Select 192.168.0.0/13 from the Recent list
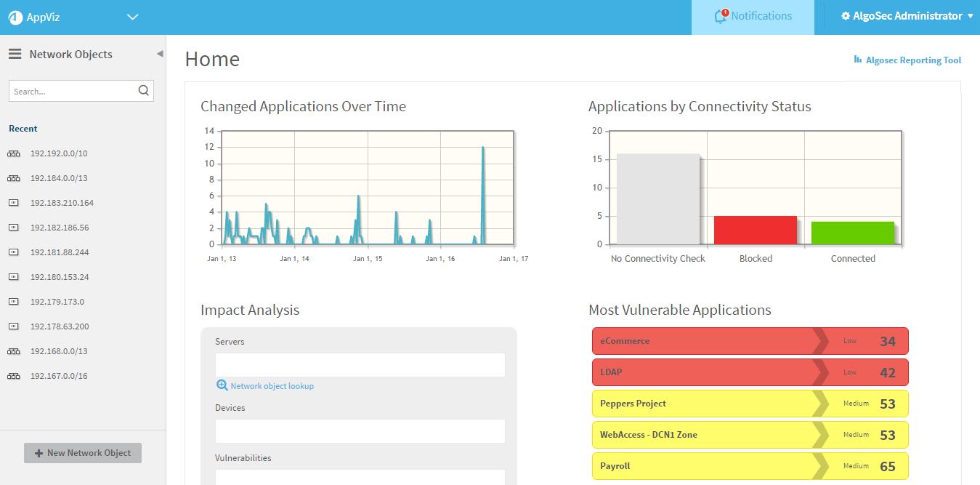980x485 pixels. 59,351
